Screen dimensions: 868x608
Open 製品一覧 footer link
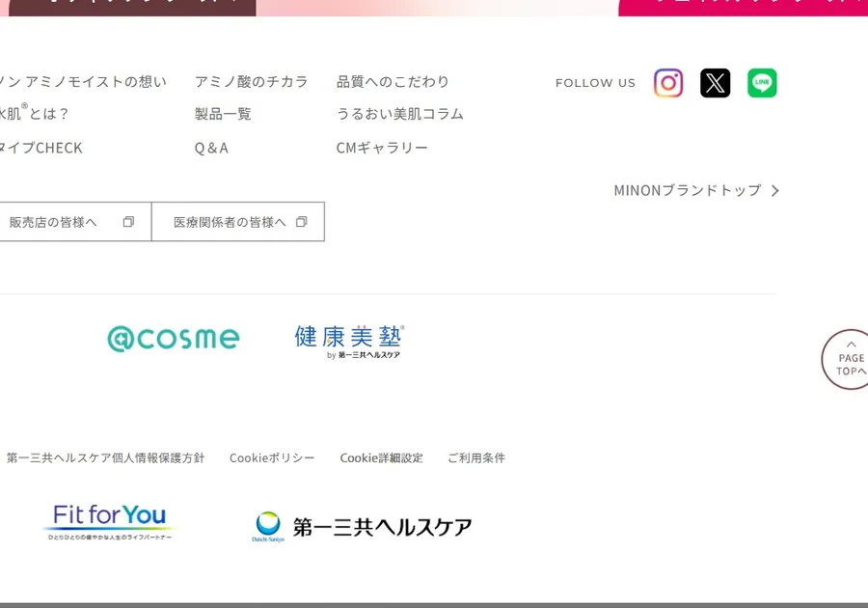point(223,114)
